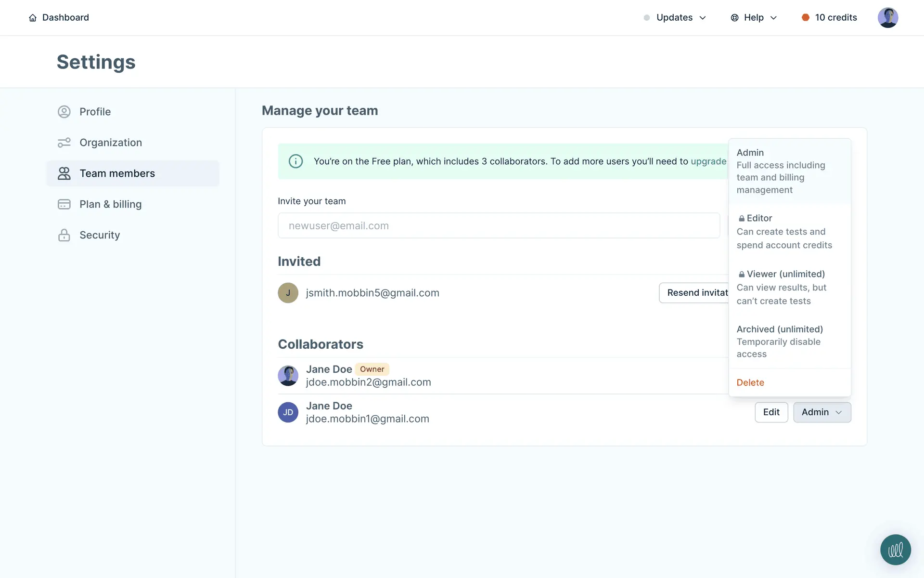Expand the Updates dropdown
The width and height of the screenshot is (924, 578).
click(675, 18)
